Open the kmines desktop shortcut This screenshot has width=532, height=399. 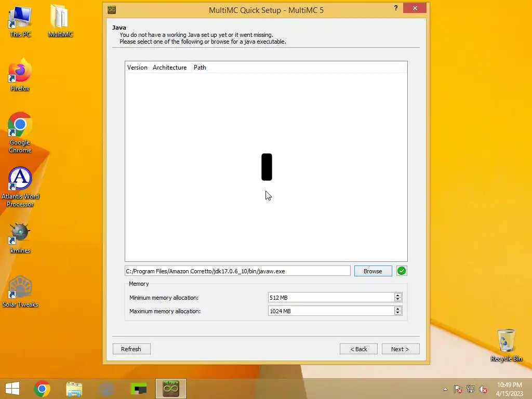coord(20,238)
